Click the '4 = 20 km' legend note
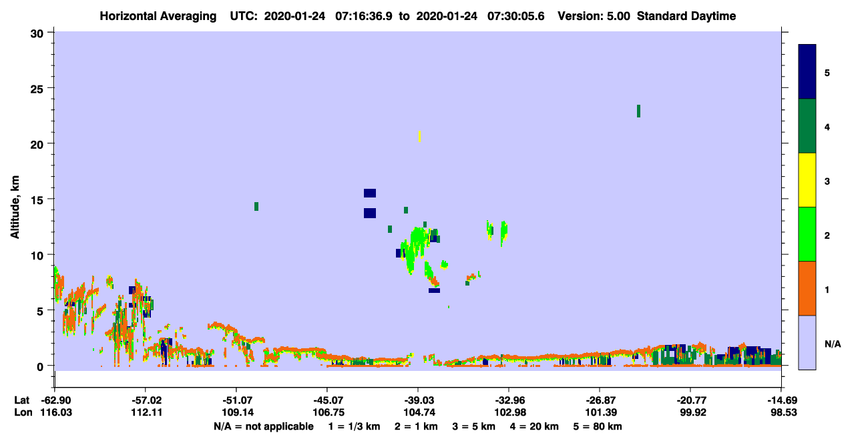868x445 pixels. click(534, 426)
